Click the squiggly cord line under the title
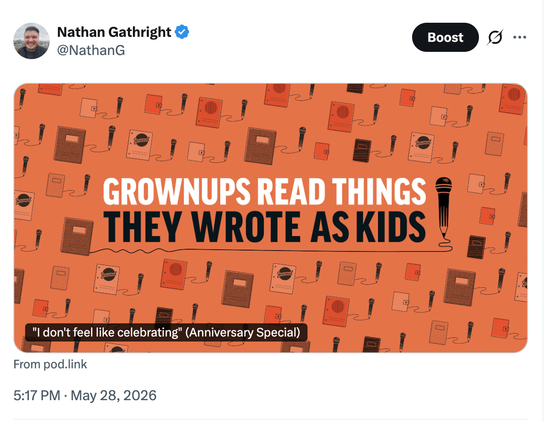Viewport: 545px width, 422px height. pyautogui.click(x=264, y=250)
